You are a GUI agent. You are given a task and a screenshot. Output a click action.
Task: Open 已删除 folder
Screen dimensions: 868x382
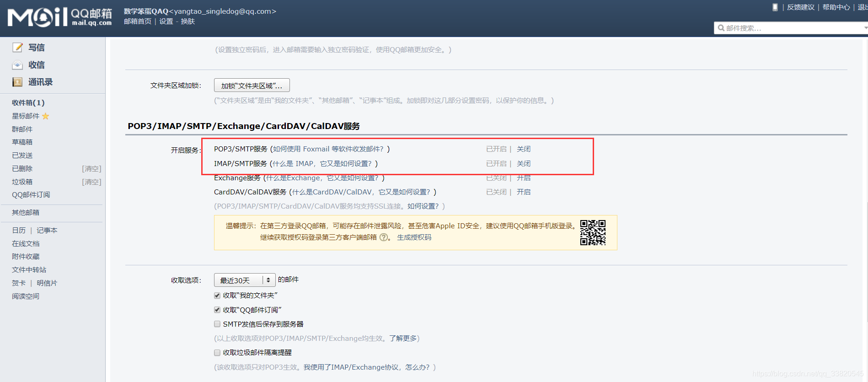(x=22, y=169)
